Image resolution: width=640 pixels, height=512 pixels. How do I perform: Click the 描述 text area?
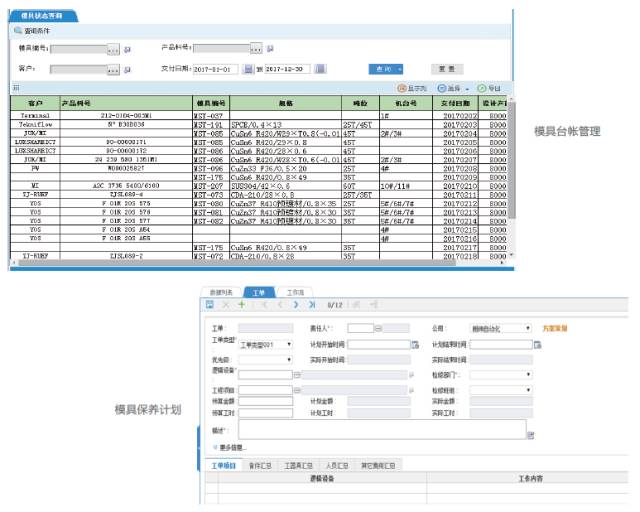point(382,429)
